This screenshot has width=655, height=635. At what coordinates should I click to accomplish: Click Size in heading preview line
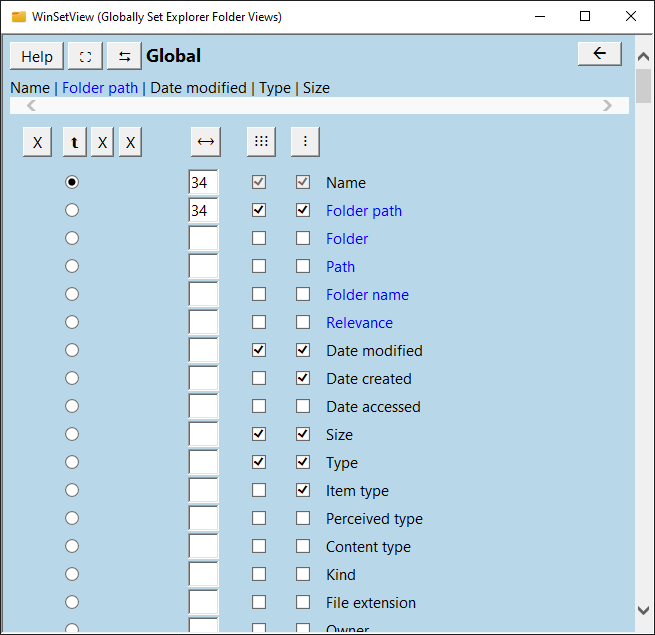click(x=316, y=88)
